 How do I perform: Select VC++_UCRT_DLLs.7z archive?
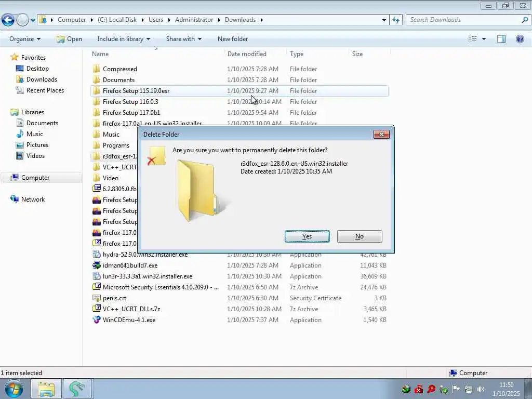(131, 309)
